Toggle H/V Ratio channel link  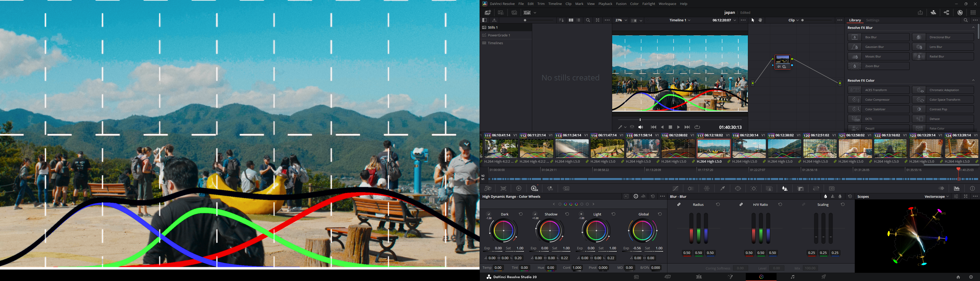tap(741, 205)
